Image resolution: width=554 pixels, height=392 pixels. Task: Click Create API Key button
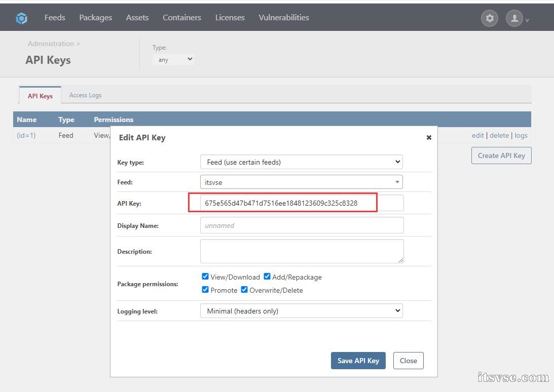pyautogui.click(x=501, y=156)
